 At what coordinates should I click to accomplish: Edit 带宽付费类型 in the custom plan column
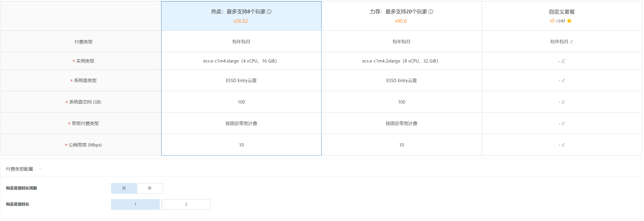pos(563,123)
